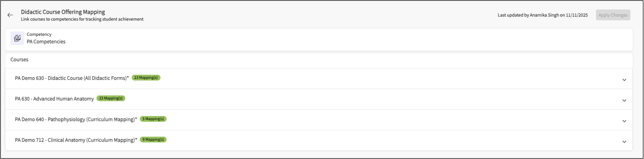Select the PA Demo 640 Pathophysiology title
Screen dimensions: 644x159
coord(76,120)
